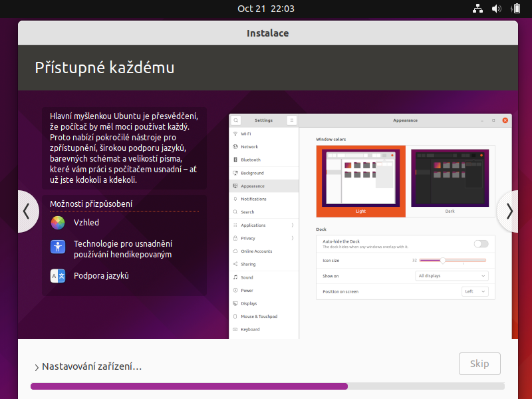This screenshot has width=532, height=399.
Task: Click the Vzhled (Appearance) icon
Action: click(58, 222)
